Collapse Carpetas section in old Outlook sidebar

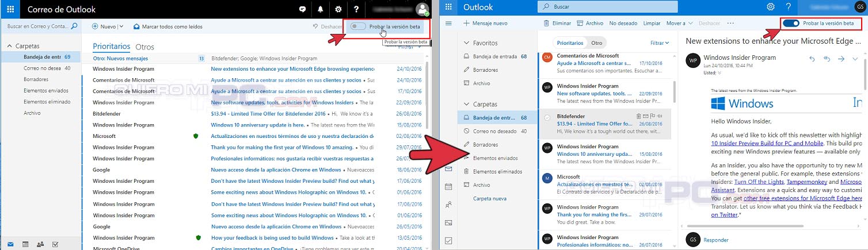pyautogui.click(x=10, y=45)
